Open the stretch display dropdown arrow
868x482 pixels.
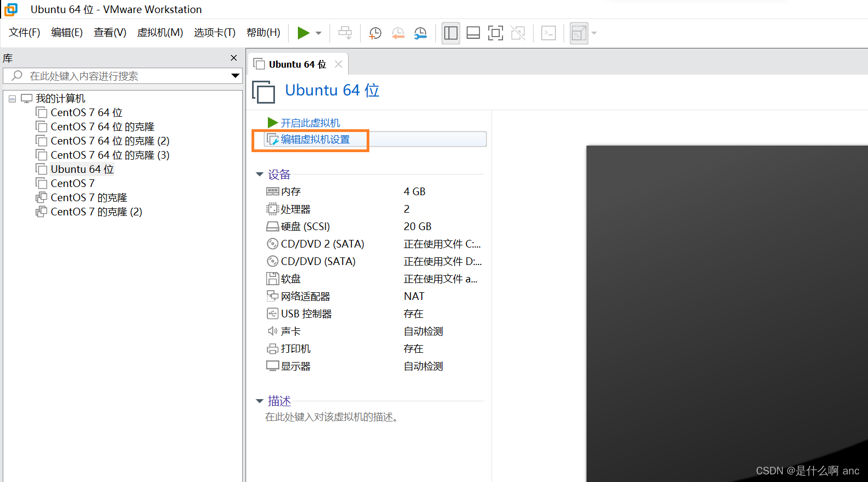point(594,33)
